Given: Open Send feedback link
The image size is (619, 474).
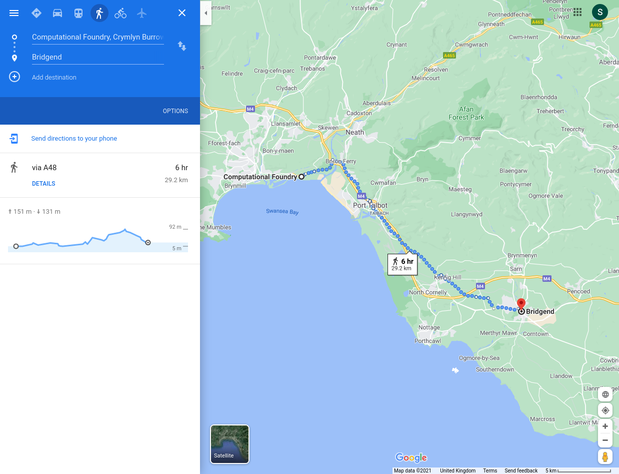Looking at the screenshot, I should click(x=521, y=470).
